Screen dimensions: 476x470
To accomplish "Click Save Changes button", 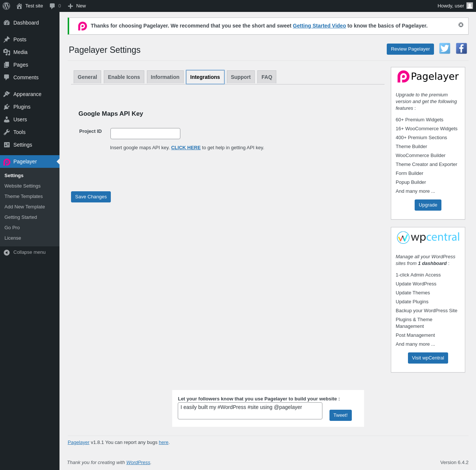I will [91, 197].
